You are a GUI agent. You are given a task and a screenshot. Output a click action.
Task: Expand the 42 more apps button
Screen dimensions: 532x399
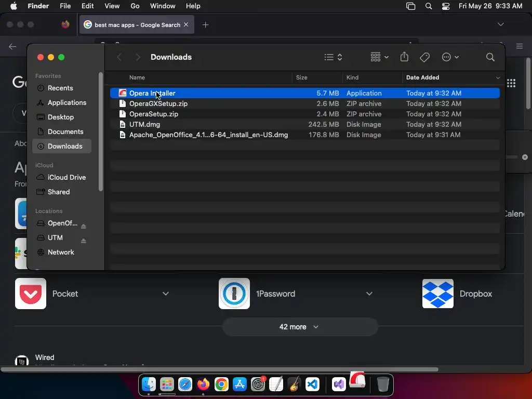click(x=300, y=327)
